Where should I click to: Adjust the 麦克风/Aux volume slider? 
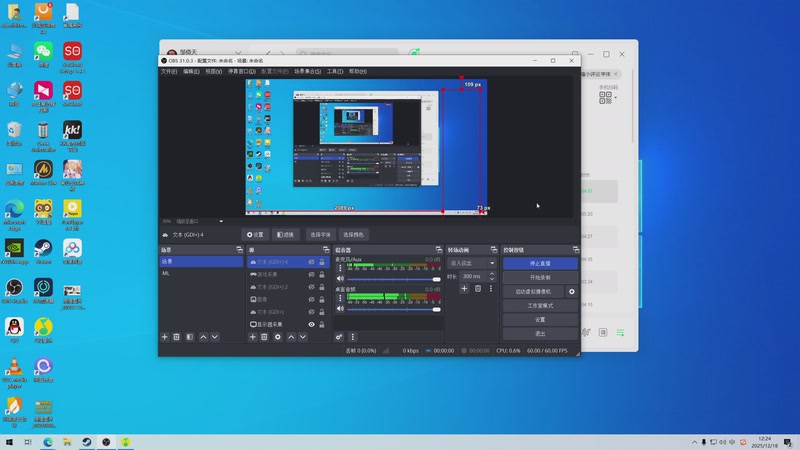[393, 279]
